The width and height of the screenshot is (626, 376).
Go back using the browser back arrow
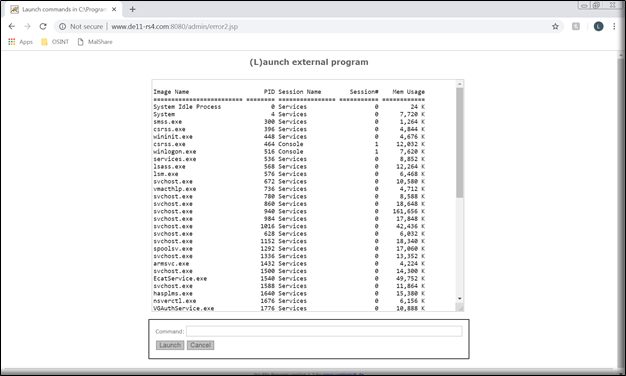pos(12,26)
